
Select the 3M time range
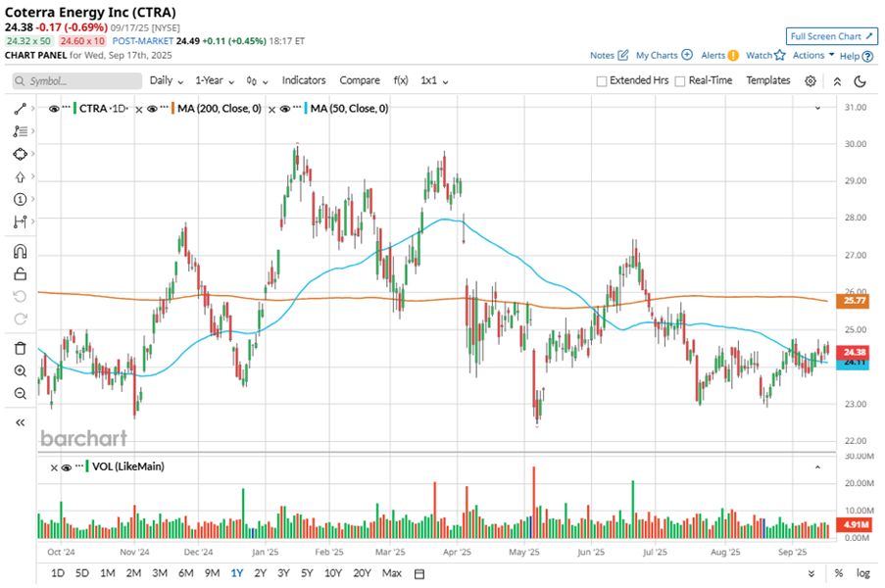[160, 573]
